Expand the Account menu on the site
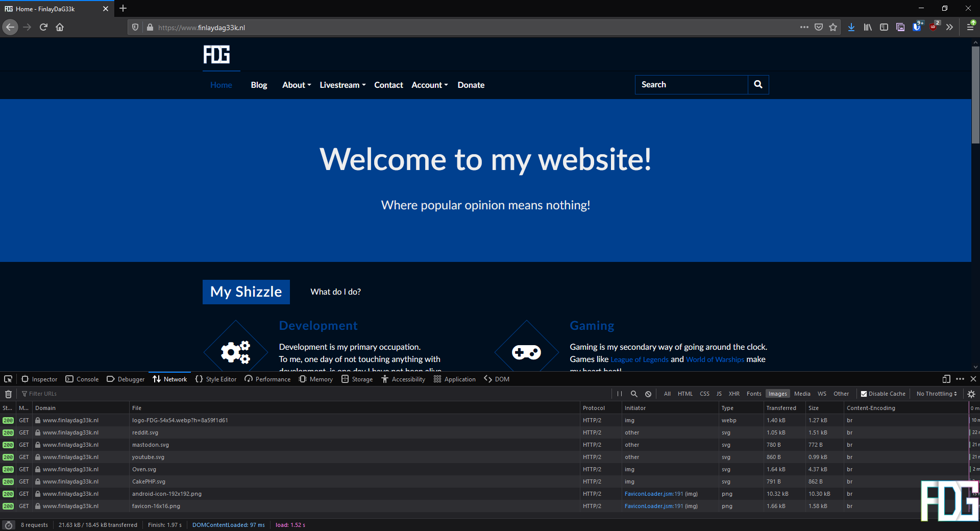The height and width of the screenshot is (531, 980). 429,85
